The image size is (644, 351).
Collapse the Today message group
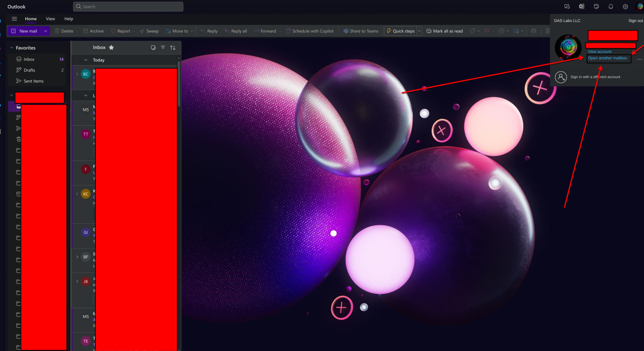[x=86, y=60]
